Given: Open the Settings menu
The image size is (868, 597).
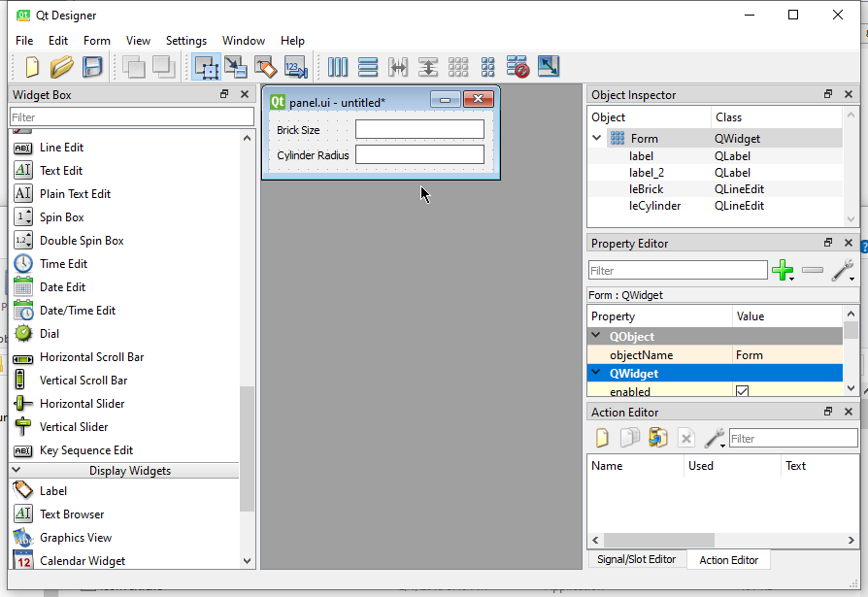Looking at the screenshot, I should (x=185, y=41).
